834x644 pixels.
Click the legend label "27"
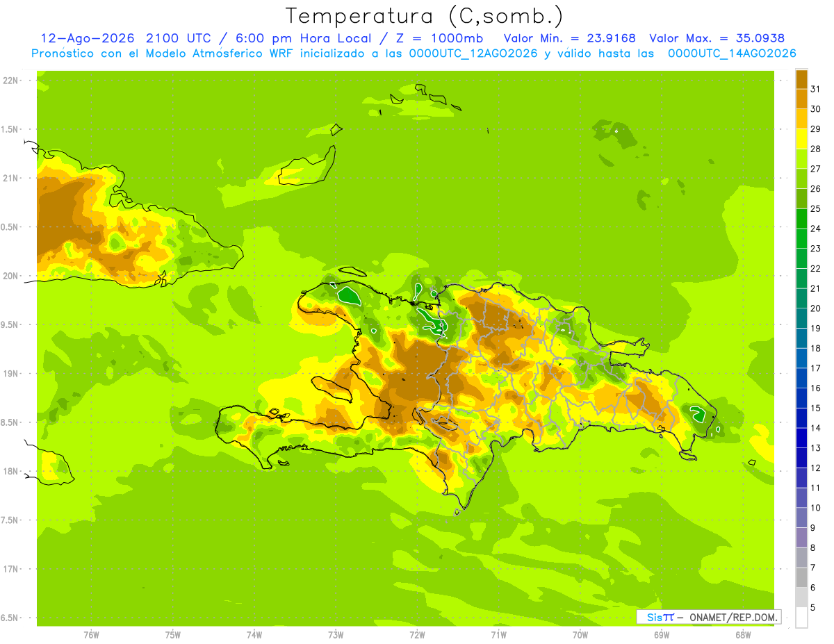pos(816,168)
